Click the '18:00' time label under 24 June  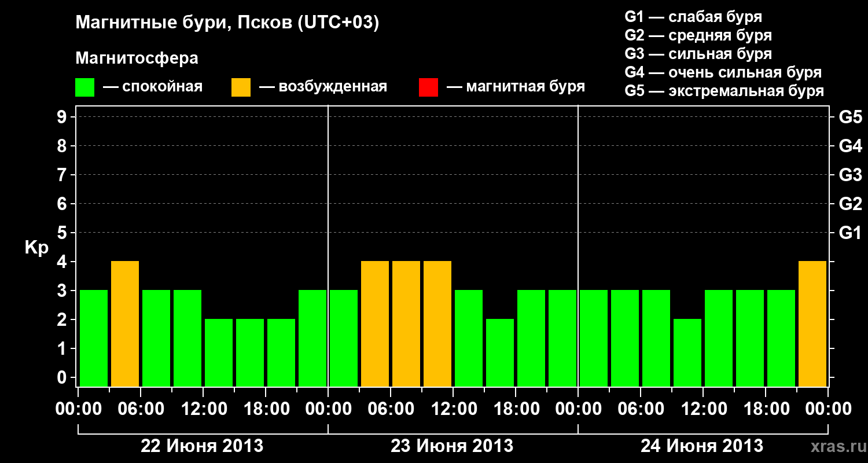766,409
